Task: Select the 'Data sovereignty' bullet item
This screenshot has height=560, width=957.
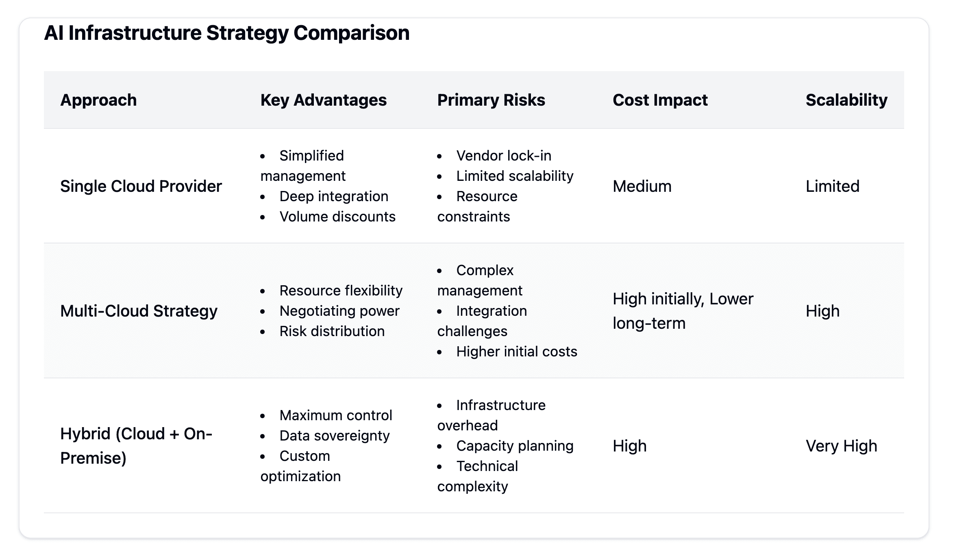Action: (335, 436)
